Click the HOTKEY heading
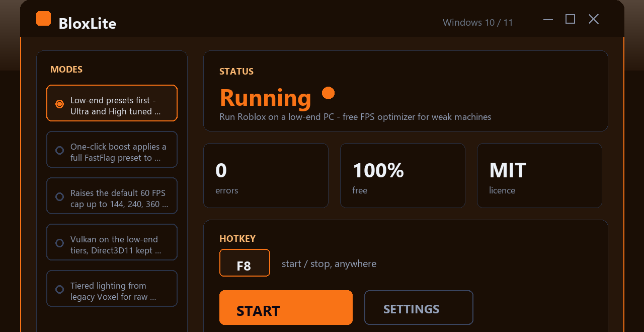Screen dimensions: 644x332 click(237, 239)
